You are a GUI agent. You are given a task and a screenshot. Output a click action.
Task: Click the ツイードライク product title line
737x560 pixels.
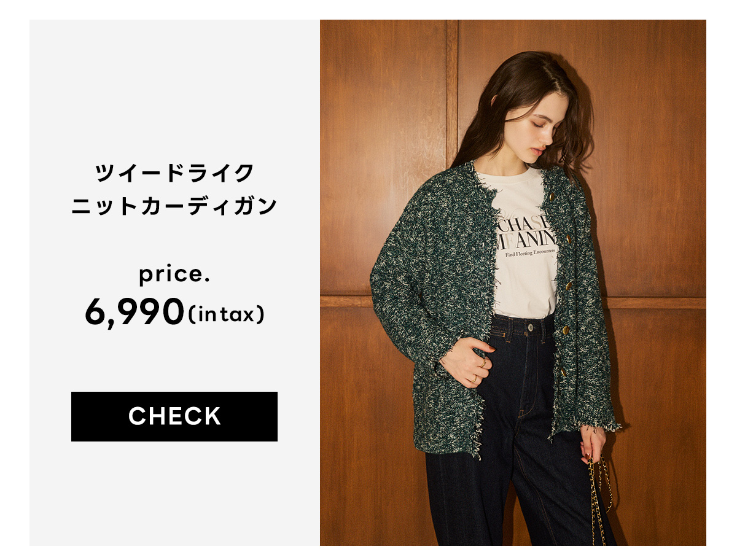(174, 173)
